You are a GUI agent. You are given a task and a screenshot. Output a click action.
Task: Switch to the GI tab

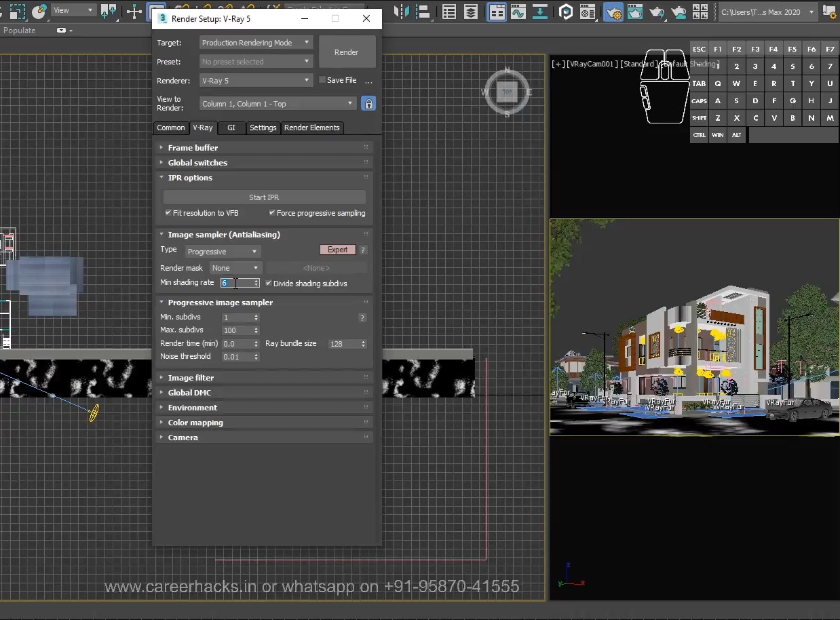coord(231,128)
